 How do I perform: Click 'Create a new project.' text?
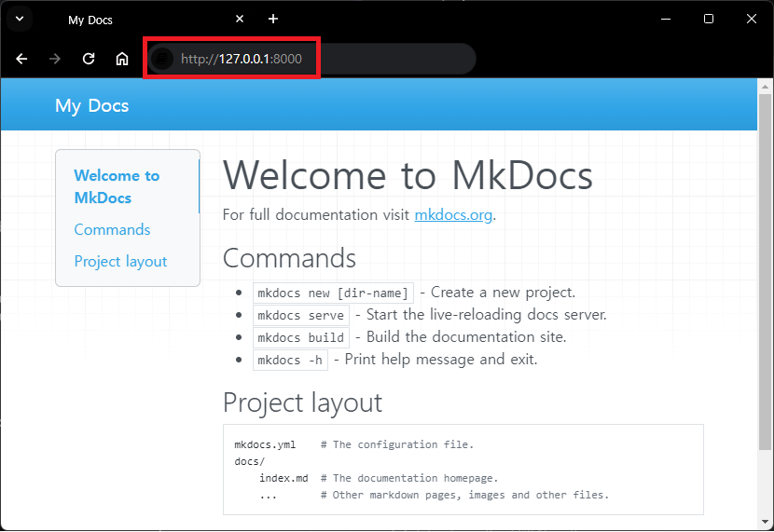pyautogui.click(x=503, y=293)
